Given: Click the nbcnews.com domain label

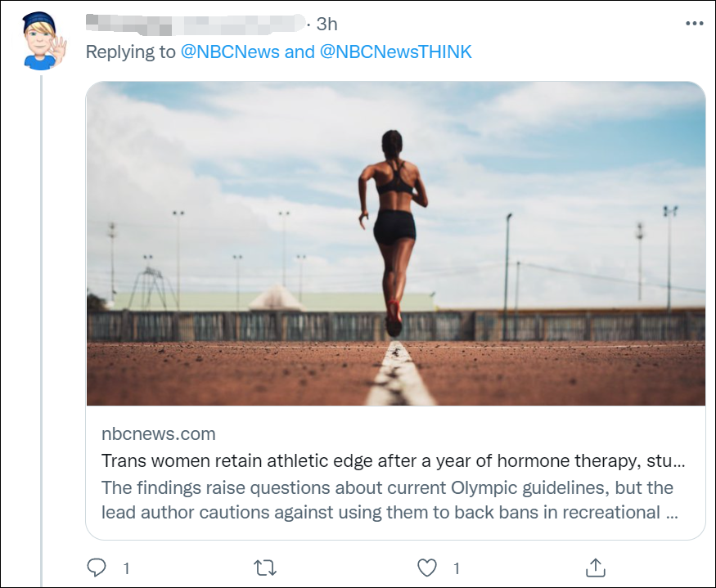Looking at the screenshot, I should pyautogui.click(x=159, y=433).
